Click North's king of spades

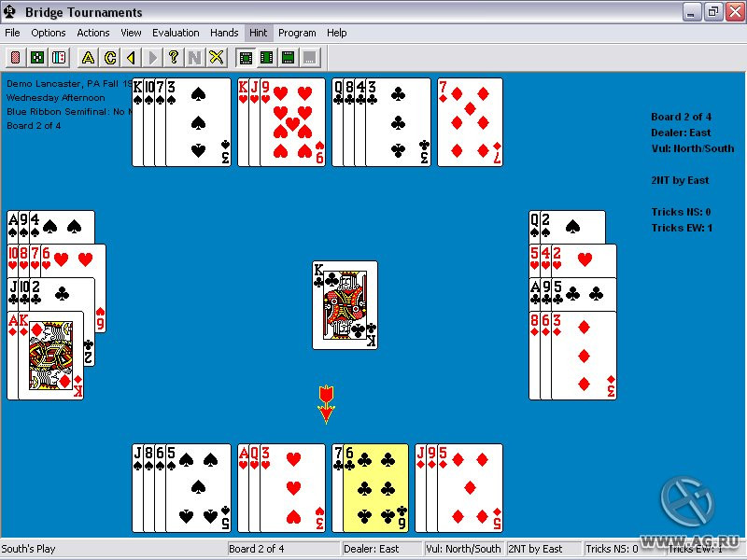pyautogui.click(x=137, y=122)
